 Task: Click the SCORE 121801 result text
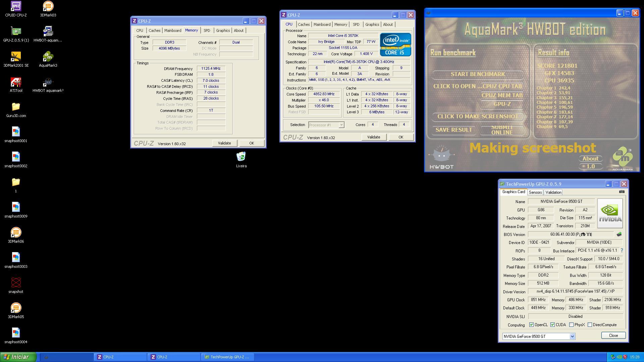click(557, 66)
